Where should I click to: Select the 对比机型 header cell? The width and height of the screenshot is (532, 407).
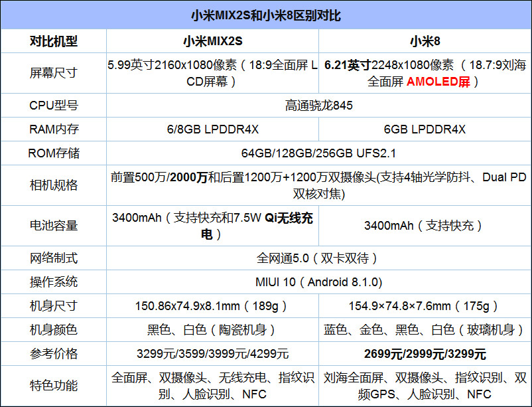tap(54, 41)
